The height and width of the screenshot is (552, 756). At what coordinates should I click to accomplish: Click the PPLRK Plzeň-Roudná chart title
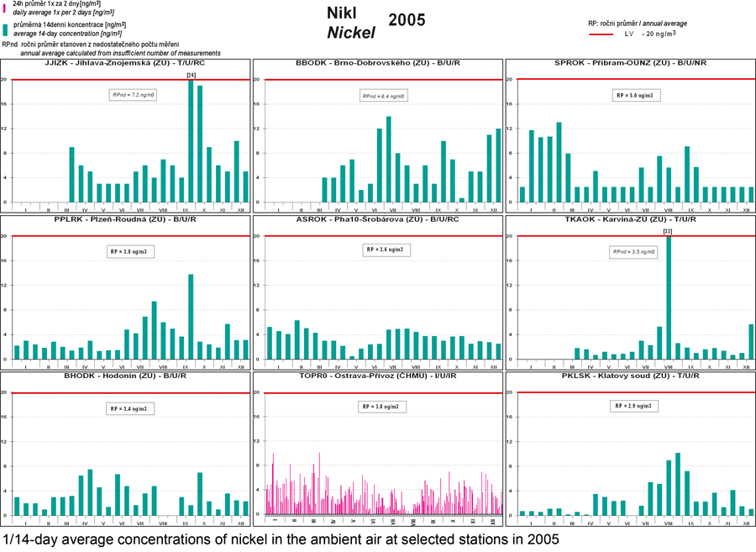[x=124, y=220]
